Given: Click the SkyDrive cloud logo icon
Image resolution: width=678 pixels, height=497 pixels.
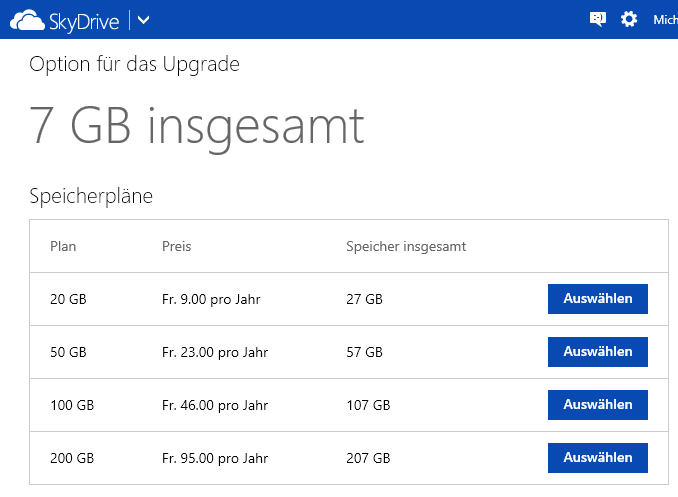Looking at the screenshot, I should pos(27,20).
